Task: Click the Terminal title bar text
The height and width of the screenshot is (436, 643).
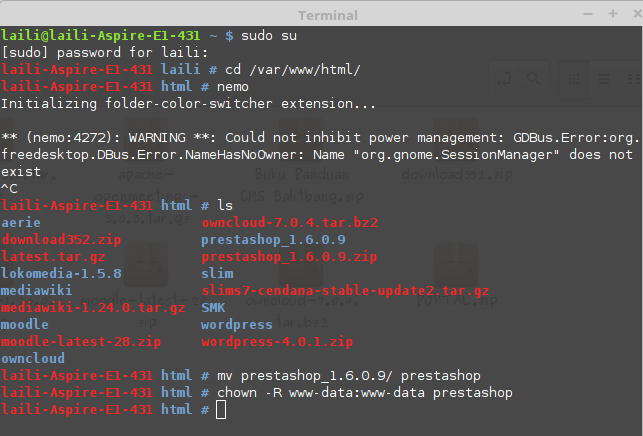Action: point(328,16)
